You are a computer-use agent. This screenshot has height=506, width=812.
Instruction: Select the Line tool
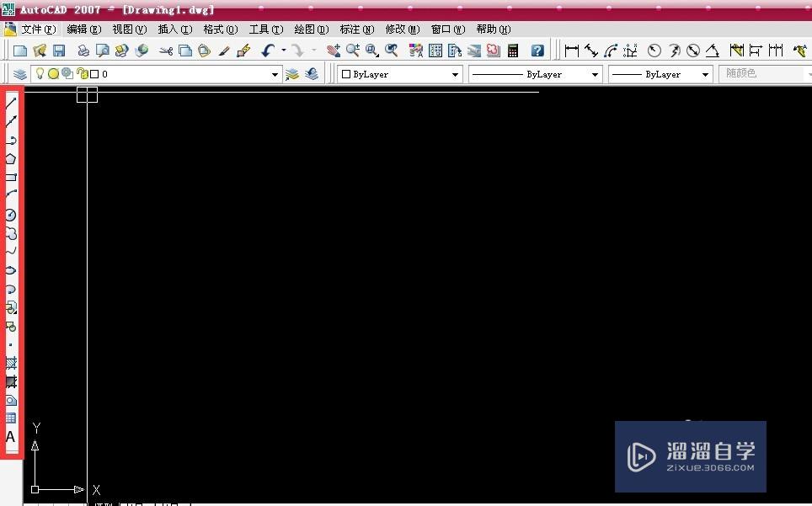coord(11,101)
